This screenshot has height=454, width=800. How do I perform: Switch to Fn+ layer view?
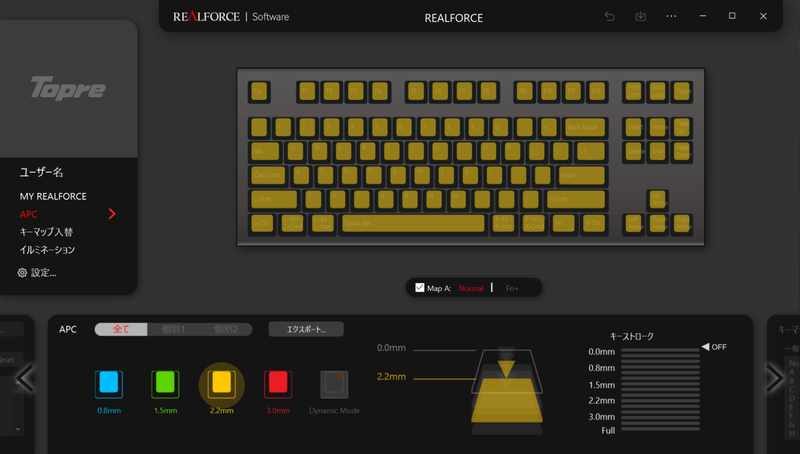coord(512,289)
